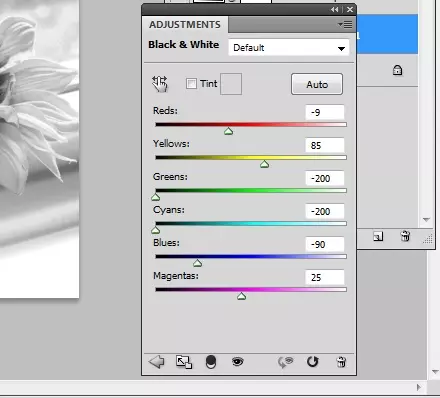Click the return to adjustment list arrow

[x=156, y=361]
